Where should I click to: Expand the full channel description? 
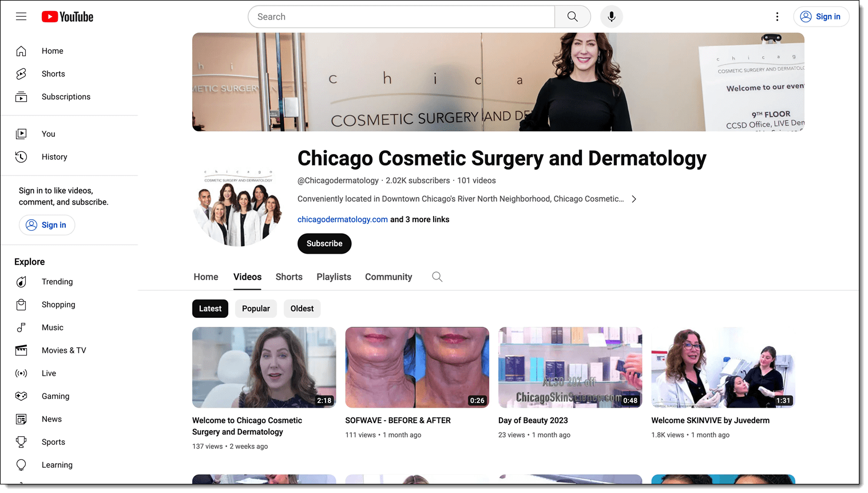click(634, 199)
